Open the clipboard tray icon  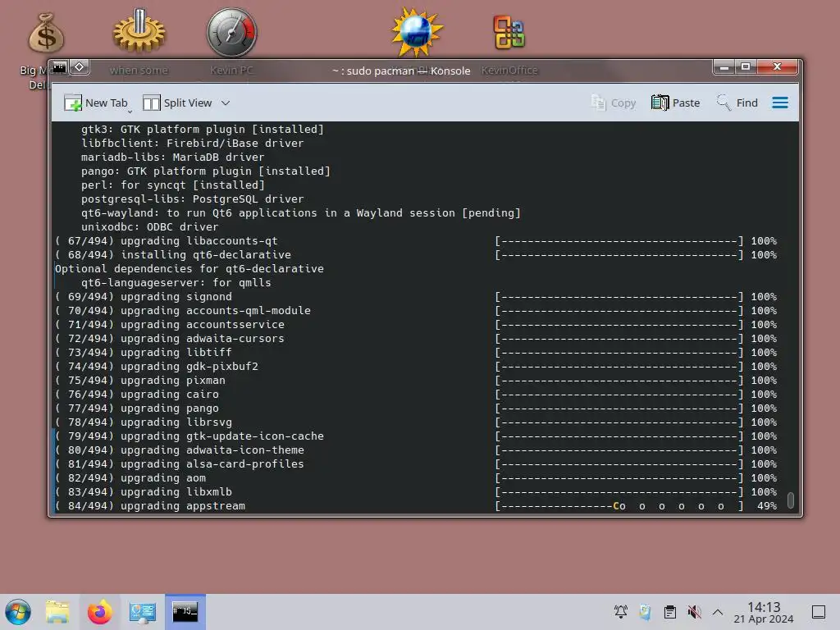[669, 612]
